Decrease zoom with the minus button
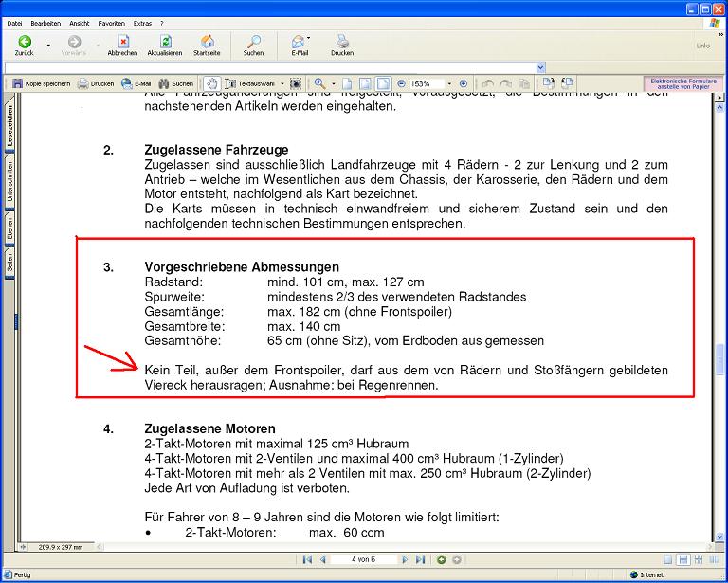 401,83
